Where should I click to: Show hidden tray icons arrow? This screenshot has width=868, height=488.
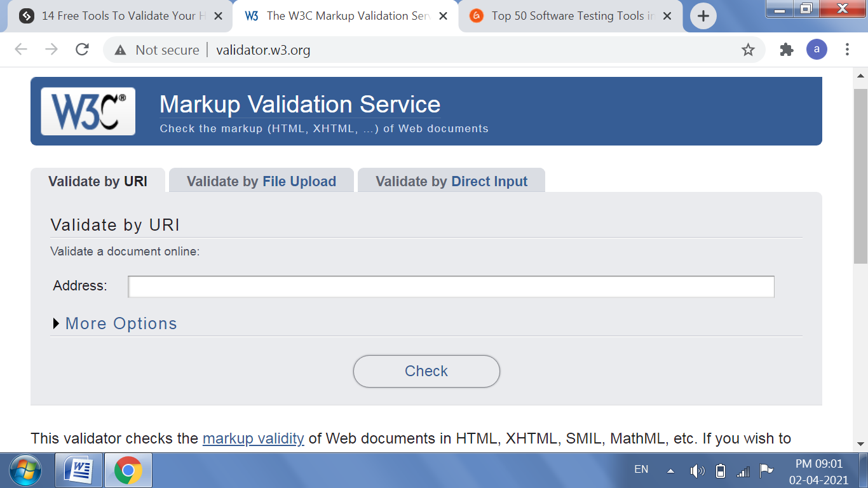pos(670,471)
